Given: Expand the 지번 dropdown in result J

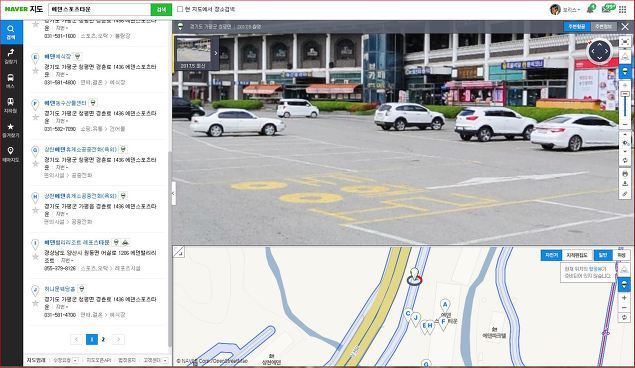Looking at the screenshot, I should (62, 307).
